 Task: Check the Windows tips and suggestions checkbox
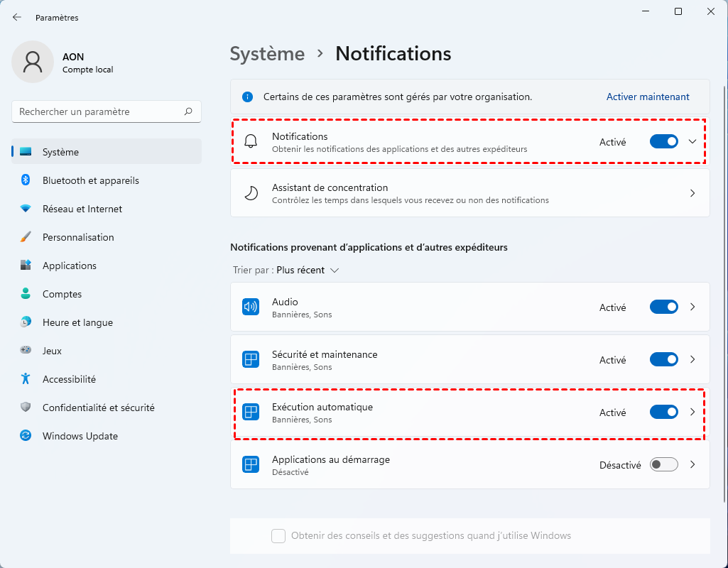pyautogui.click(x=278, y=536)
